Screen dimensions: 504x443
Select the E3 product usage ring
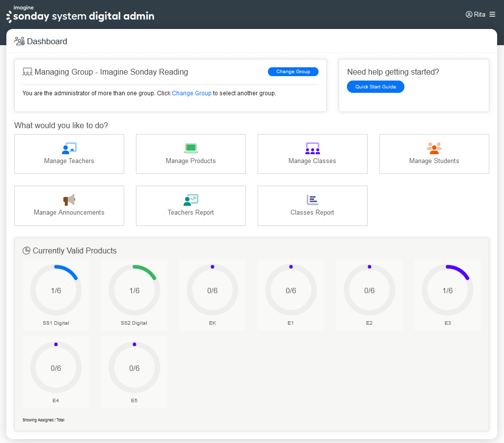(x=448, y=290)
